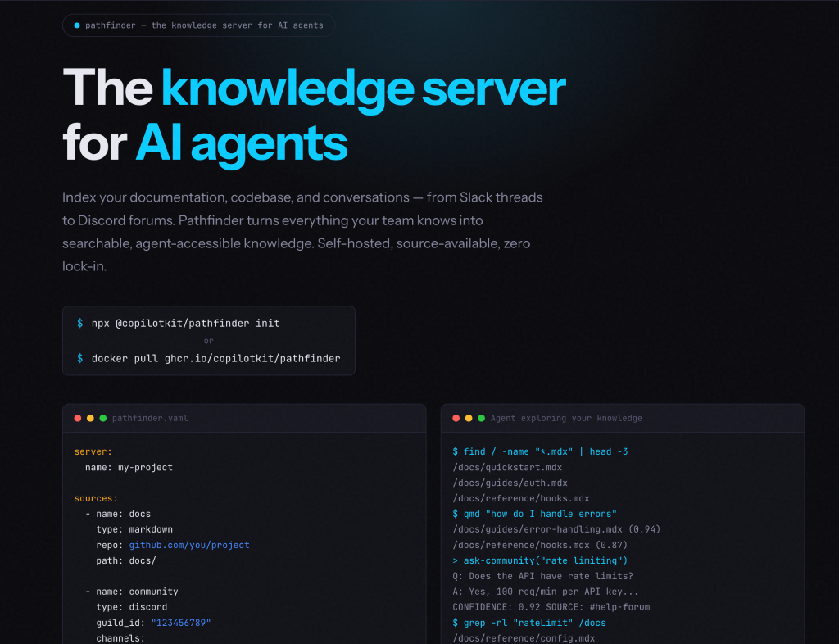Viewport: 839px width, 644px height.
Task: Click the pathfinder.yaml window title
Action: pos(150,419)
